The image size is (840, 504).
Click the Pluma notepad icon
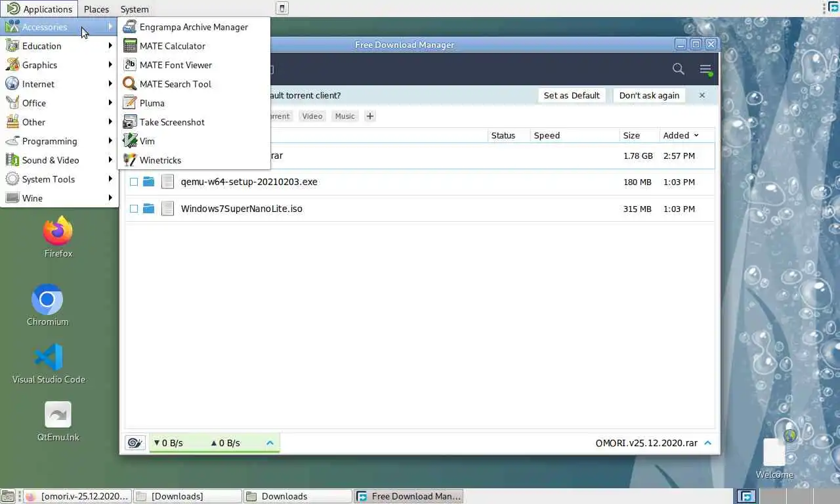130,103
